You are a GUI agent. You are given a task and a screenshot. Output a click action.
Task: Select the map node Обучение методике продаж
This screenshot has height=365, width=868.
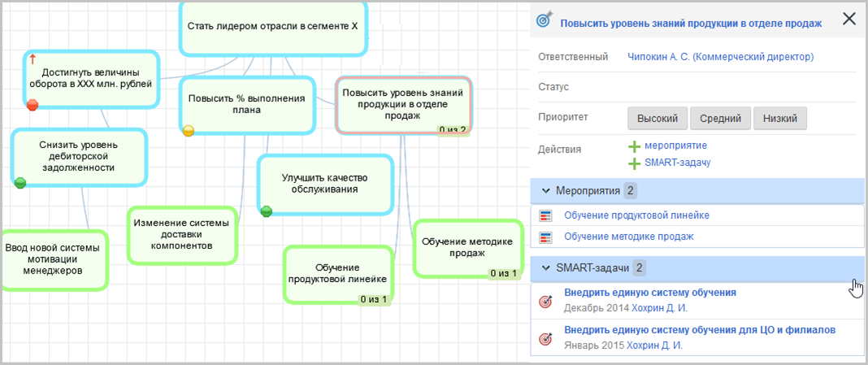coord(468,248)
